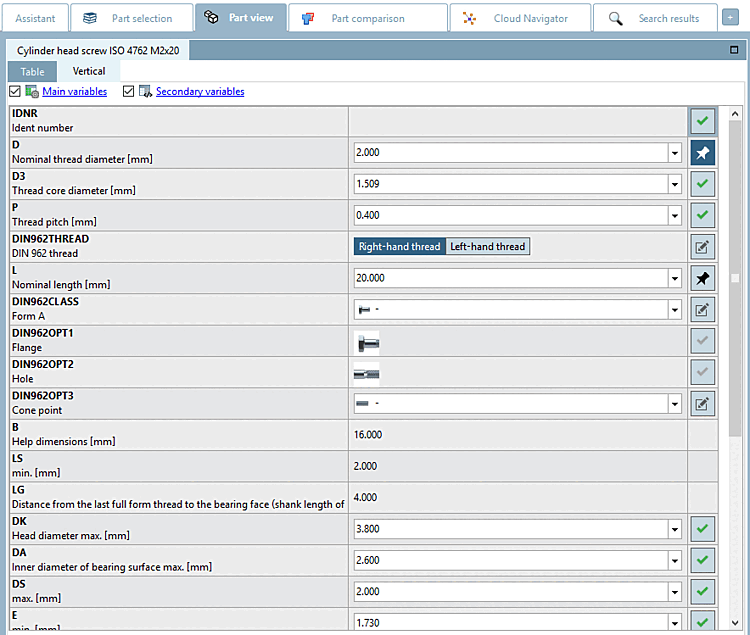The height and width of the screenshot is (635, 750).
Task: Uncheck the Main variables checkbox
Action: click(x=15, y=91)
